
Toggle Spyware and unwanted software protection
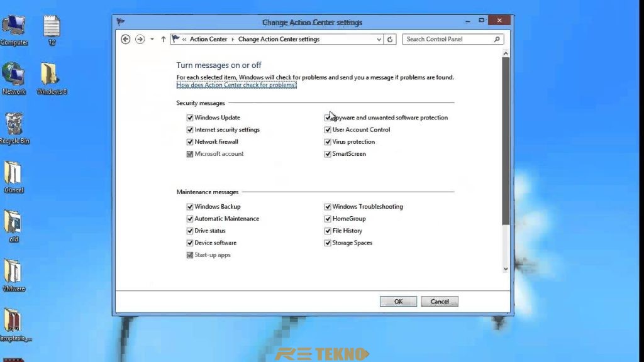[327, 118]
